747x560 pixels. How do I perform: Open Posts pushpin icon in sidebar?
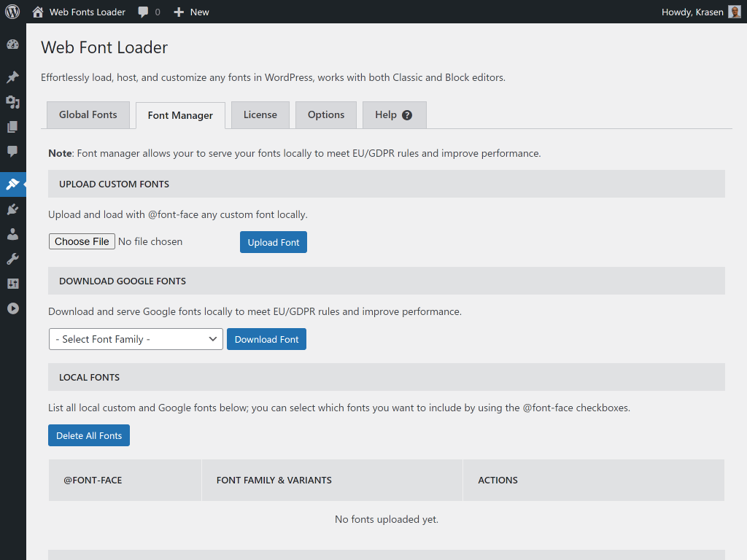tap(13, 77)
